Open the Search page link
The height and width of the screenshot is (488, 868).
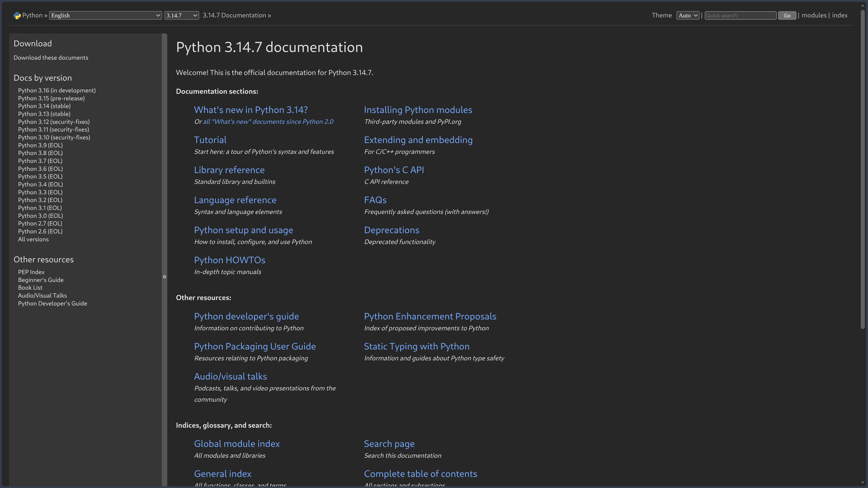389,443
